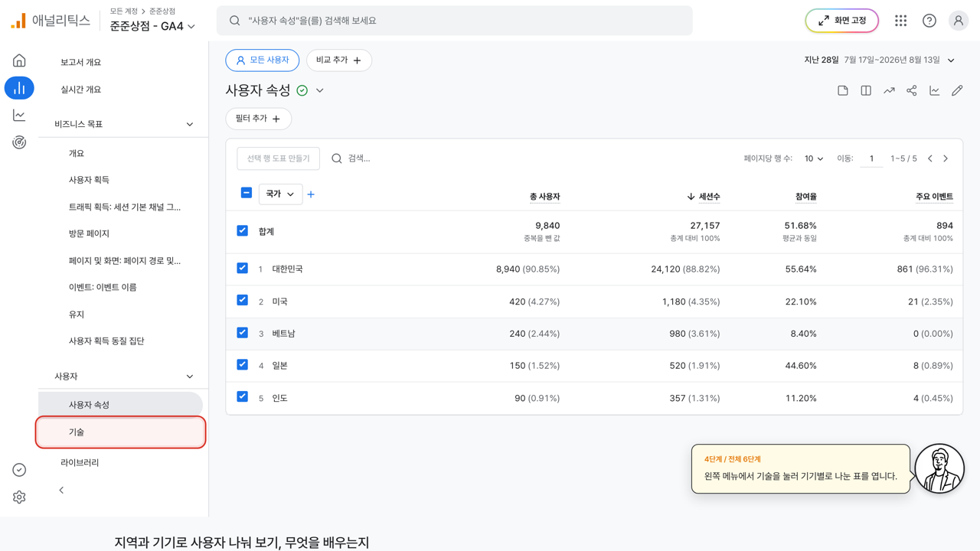Open the 국가 dimension dropdown
The image size is (980, 551).
click(280, 194)
